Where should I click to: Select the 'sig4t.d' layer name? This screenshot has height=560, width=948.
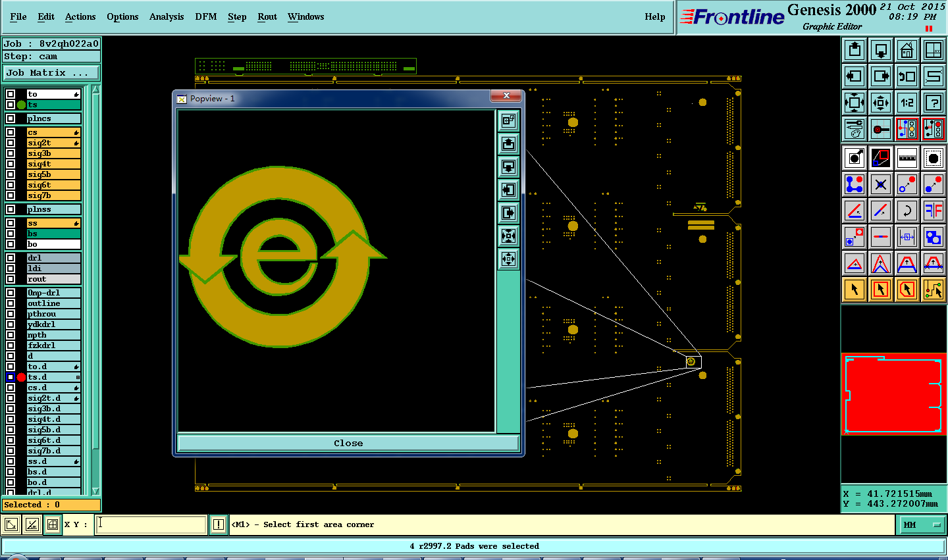(x=53, y=419)
